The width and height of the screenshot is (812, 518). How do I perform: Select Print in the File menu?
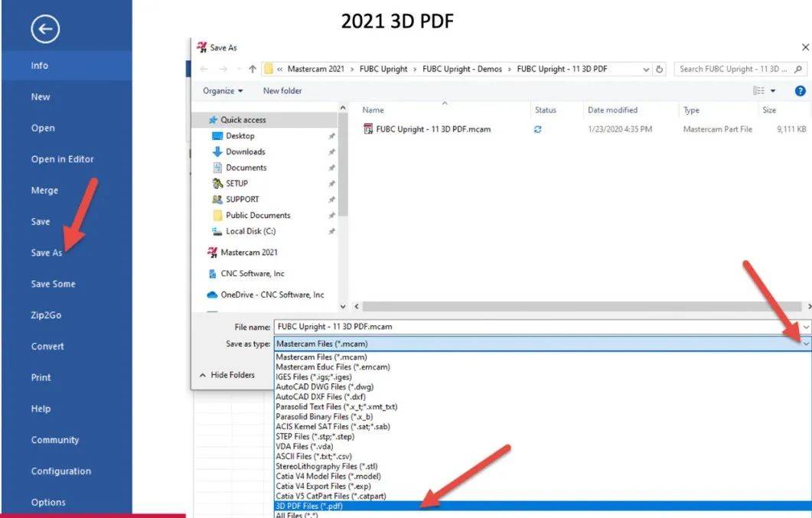41,377
